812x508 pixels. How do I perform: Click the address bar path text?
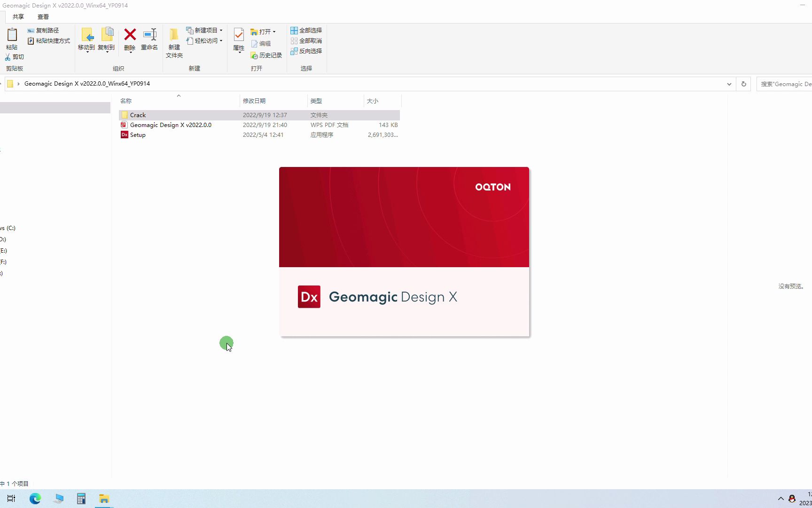coord(87,84)
